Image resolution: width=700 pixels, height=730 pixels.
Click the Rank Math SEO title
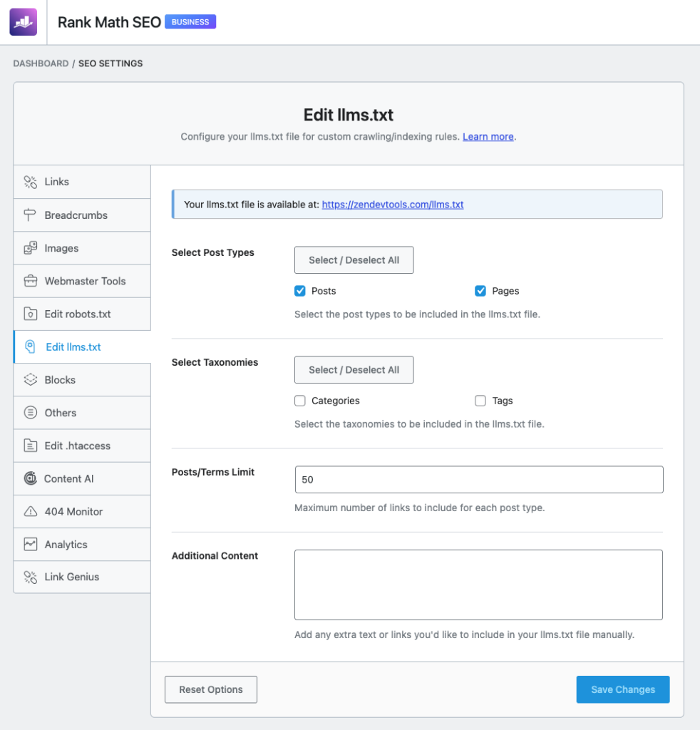pyautogui.click(x=109, y=22)
